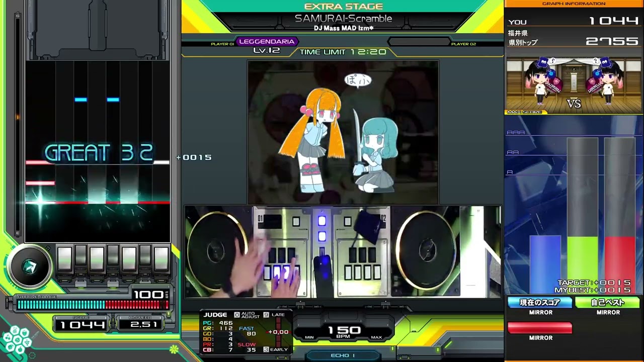Click the PG count 466
This screenshot has height=362, width=644.
tap(225, 323)
